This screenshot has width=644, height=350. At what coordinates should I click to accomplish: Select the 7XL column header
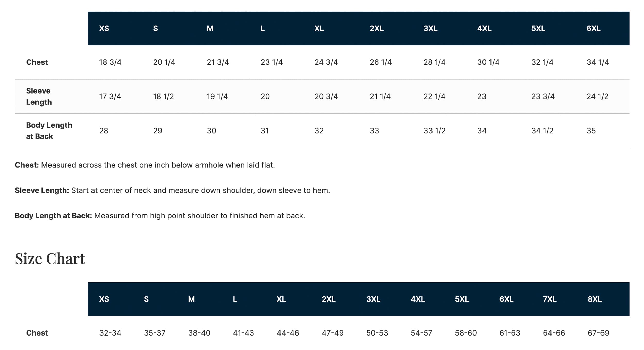(550, 299)
